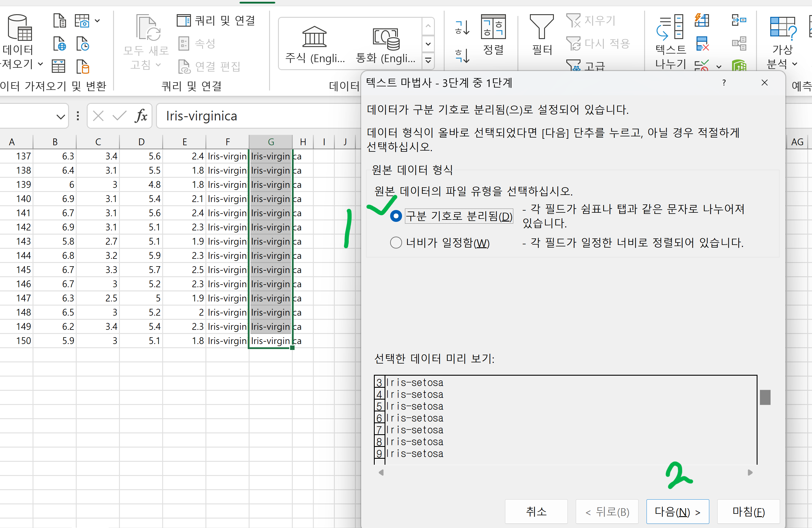Click the preview vertical scrollbar thumb

(x=765, y=397)
